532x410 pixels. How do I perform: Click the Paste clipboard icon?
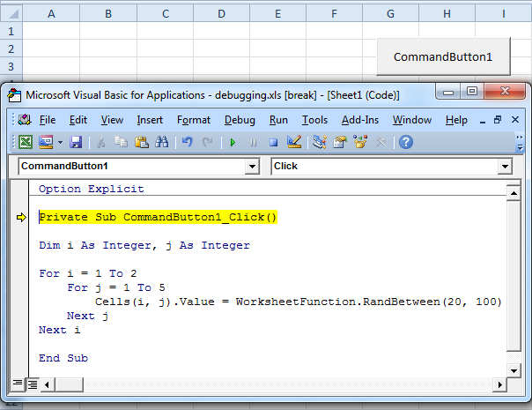pyautogui.click(x=142, y=142)
